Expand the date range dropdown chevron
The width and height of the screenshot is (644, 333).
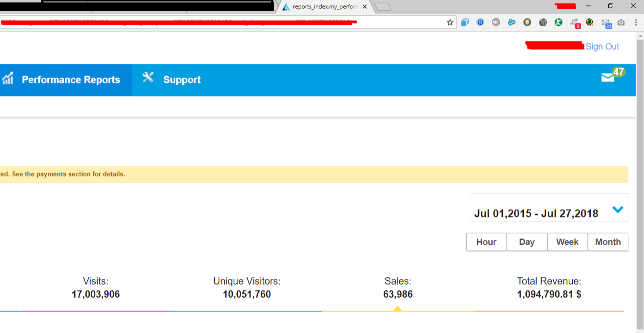pyautogui.click(x=618, y=210)
